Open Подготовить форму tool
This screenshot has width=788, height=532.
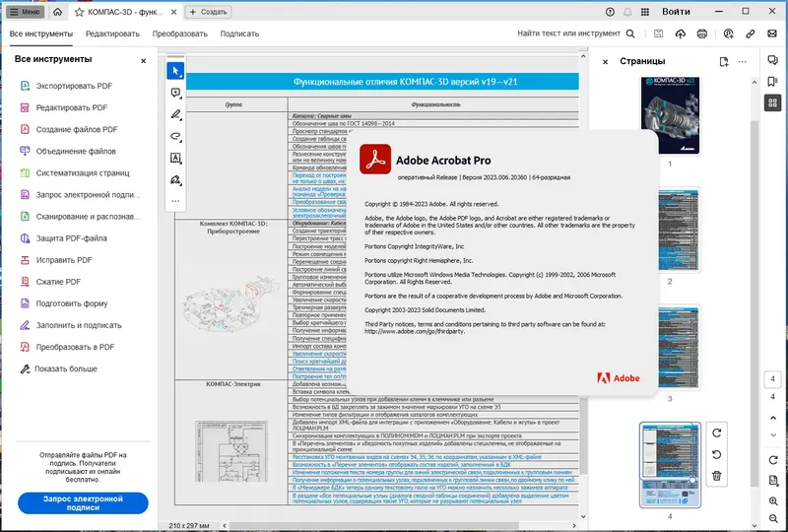[63, 303]
